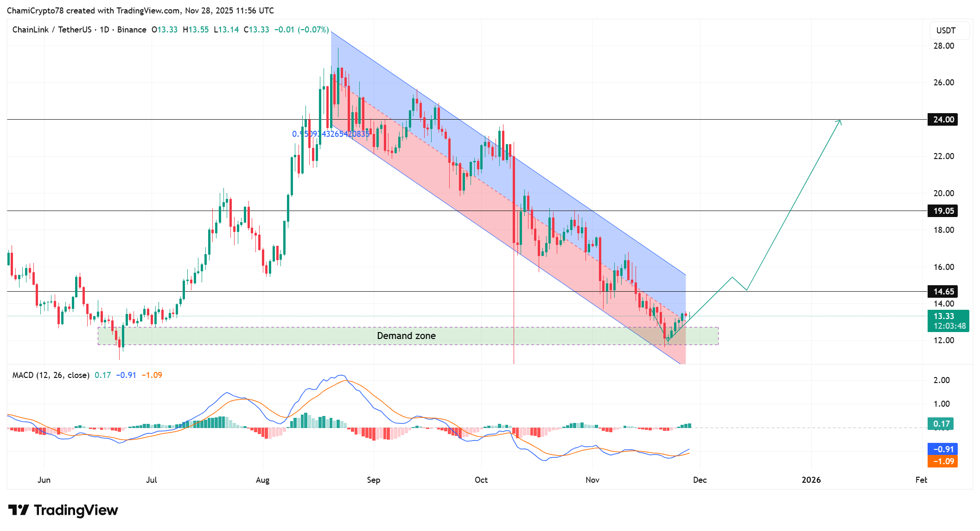Toggle the MACD (12, 26, close) indicator
This screenshot has height=531, width=980.
tap(50, 375)
